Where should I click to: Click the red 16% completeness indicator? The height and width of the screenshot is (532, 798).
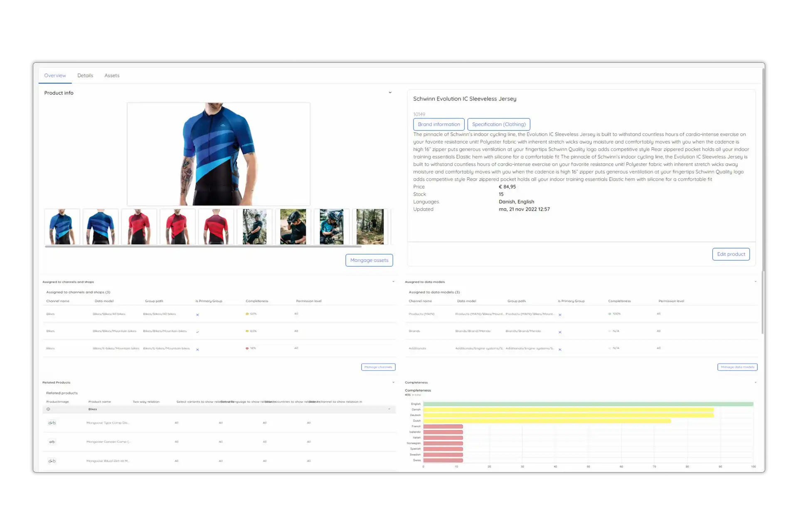pos(247,348)
